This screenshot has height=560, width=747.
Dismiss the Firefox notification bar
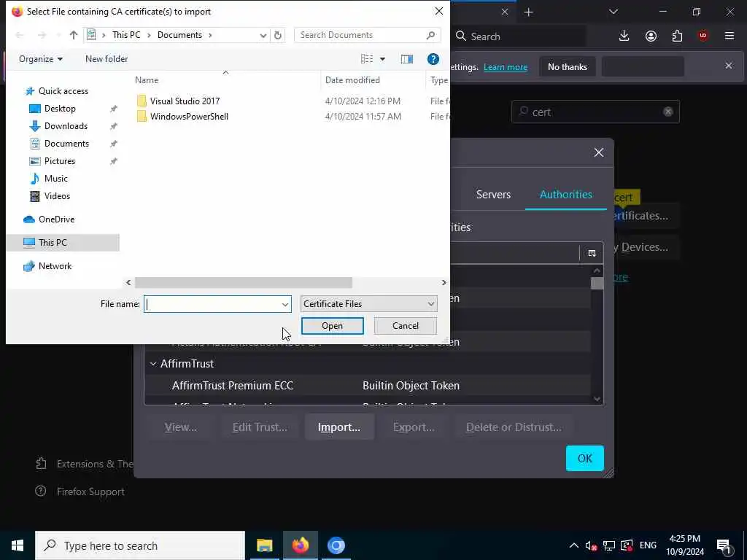click(729, 66)
